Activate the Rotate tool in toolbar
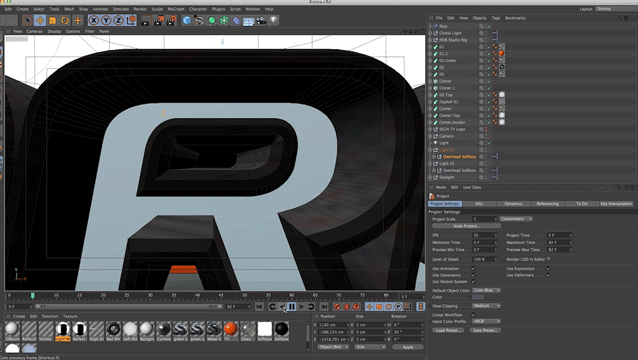The image size is (638, 360). coord(65,20)
